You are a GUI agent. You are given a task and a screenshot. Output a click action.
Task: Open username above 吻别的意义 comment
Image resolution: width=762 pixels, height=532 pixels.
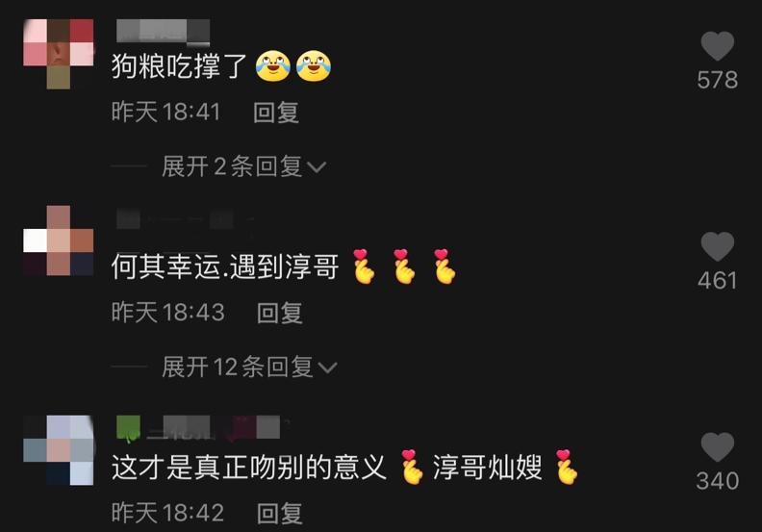(x=200, y=427)
